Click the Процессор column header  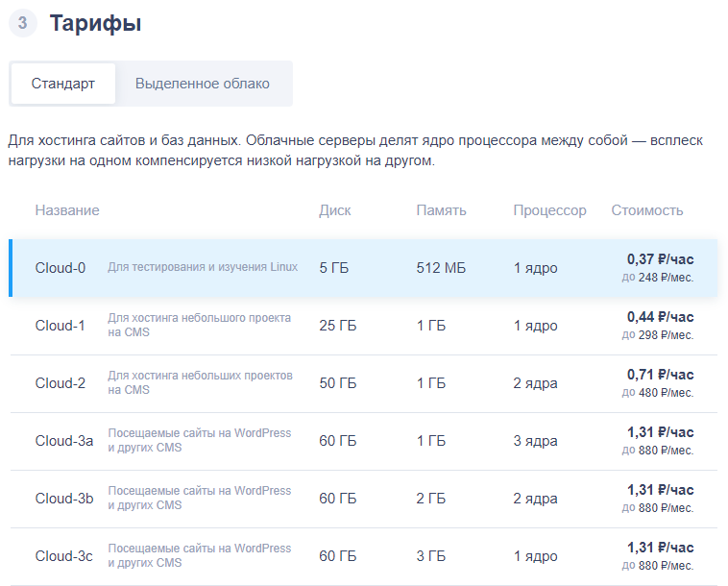tap(549, 210)
